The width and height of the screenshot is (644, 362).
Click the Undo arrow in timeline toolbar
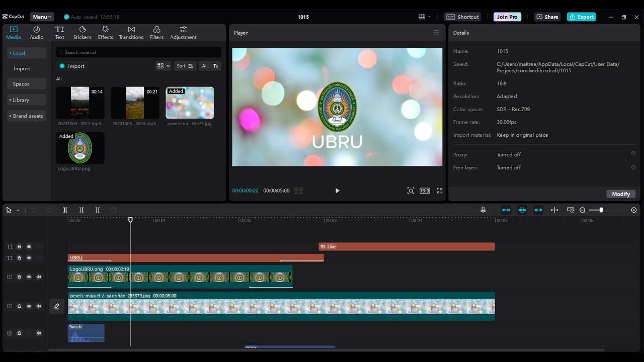coord(33,210)
